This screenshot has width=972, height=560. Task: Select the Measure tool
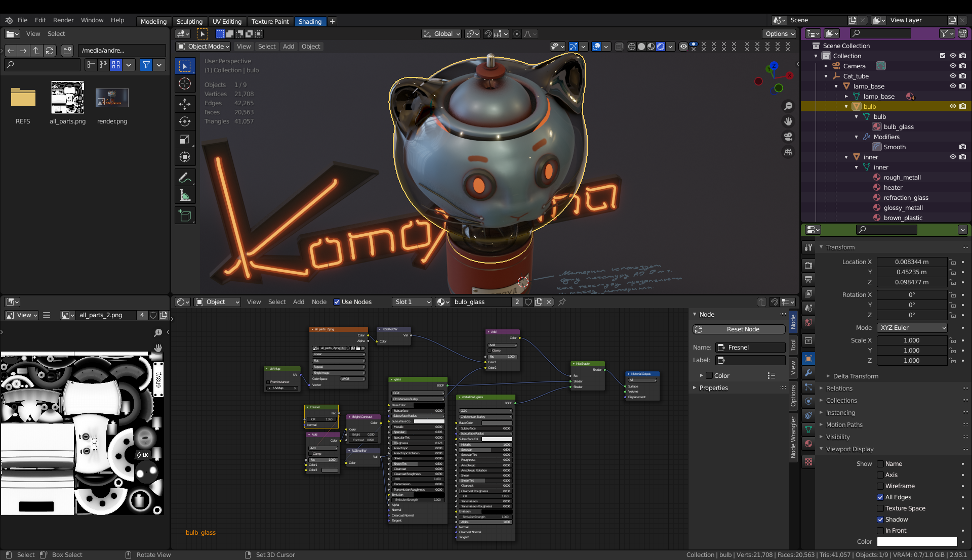185,195
